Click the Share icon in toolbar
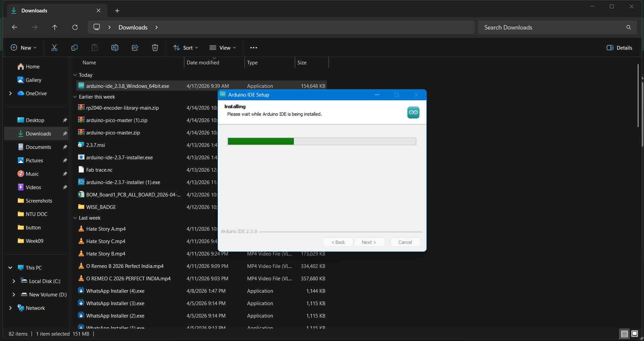The height and width of the screenshot is (341, 644). pyautogui.click(x=135, y=48)
